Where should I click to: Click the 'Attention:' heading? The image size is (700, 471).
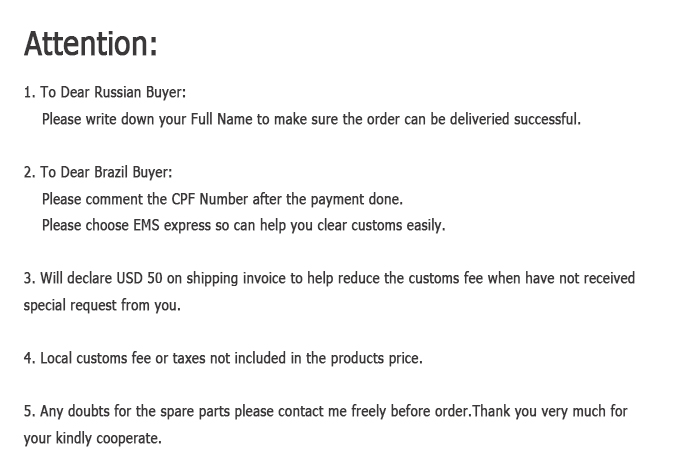click(91, 44)
